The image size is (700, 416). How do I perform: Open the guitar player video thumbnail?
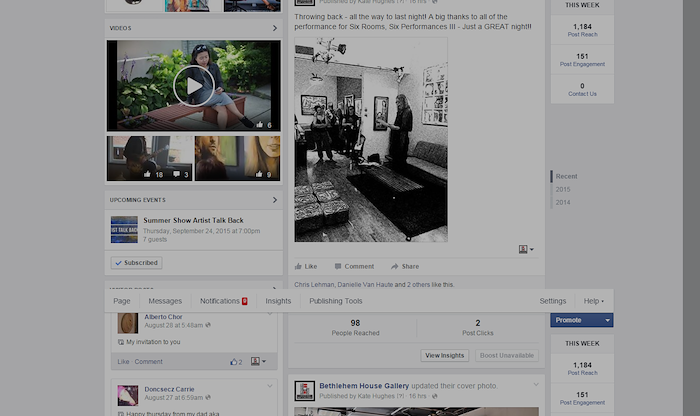coord(150,158)
